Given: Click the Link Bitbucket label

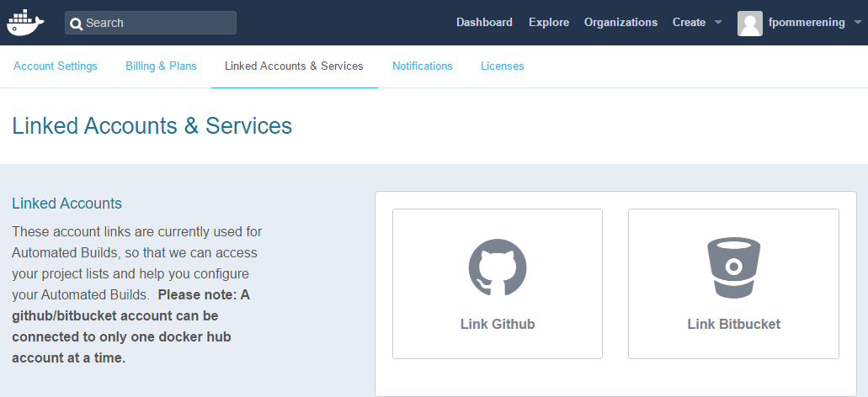Looking at the screenshot, I should (x=733, y=324).
